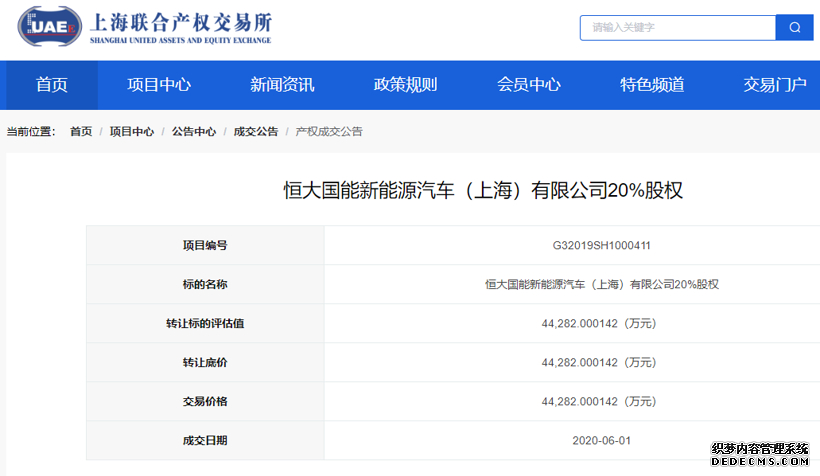Click the 转让标的评估值 row label
The width and height of the screenshot is (820, 476).
pyautogui.click(x=205, y=323)
